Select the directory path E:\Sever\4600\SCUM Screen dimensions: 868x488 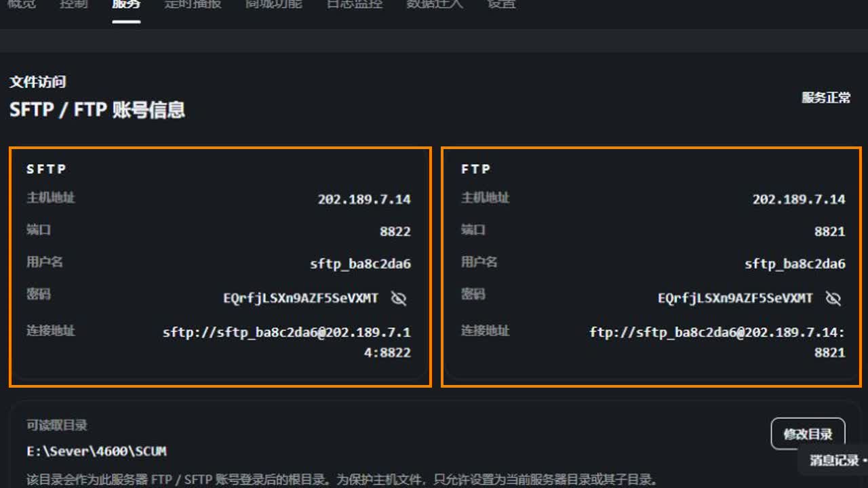[x=96, y=451]
